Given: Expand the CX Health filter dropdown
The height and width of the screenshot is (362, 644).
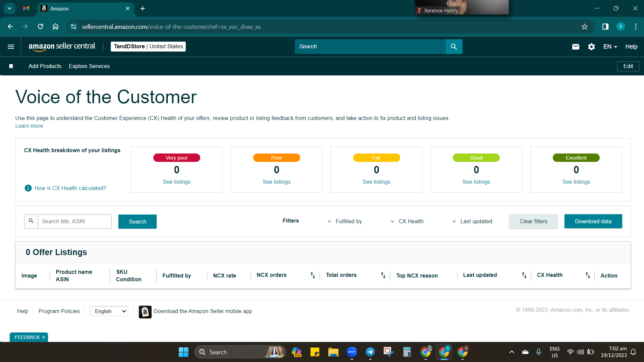Looking at the screenshot, I should point(407,221).
